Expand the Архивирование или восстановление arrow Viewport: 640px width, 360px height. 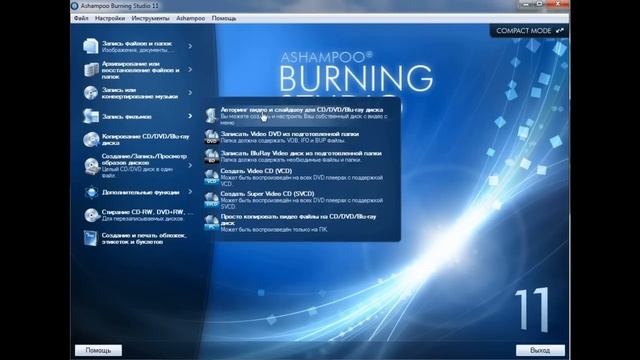pos(190,69)
